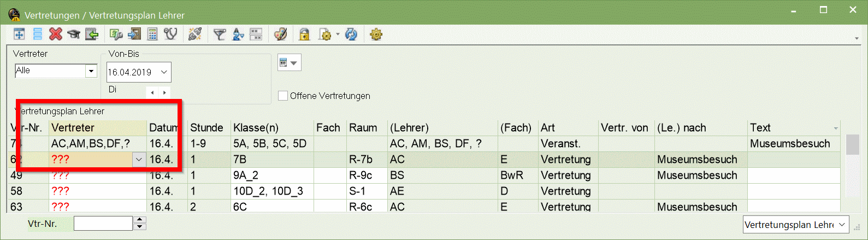Enable Offene Vertretungen checkbox
This screenshot has width=868, height=240.
283,96
